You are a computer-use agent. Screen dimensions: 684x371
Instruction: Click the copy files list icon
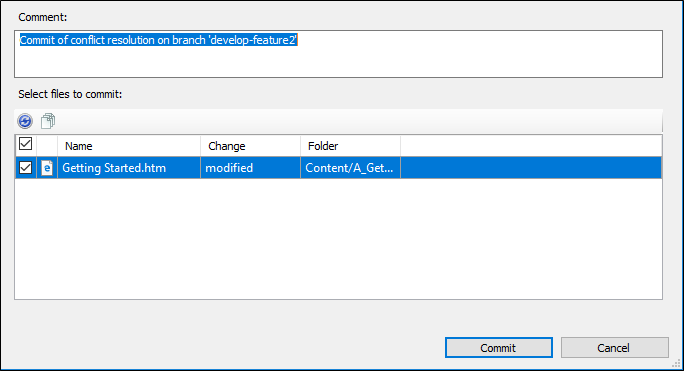click(x=48, y=121)
